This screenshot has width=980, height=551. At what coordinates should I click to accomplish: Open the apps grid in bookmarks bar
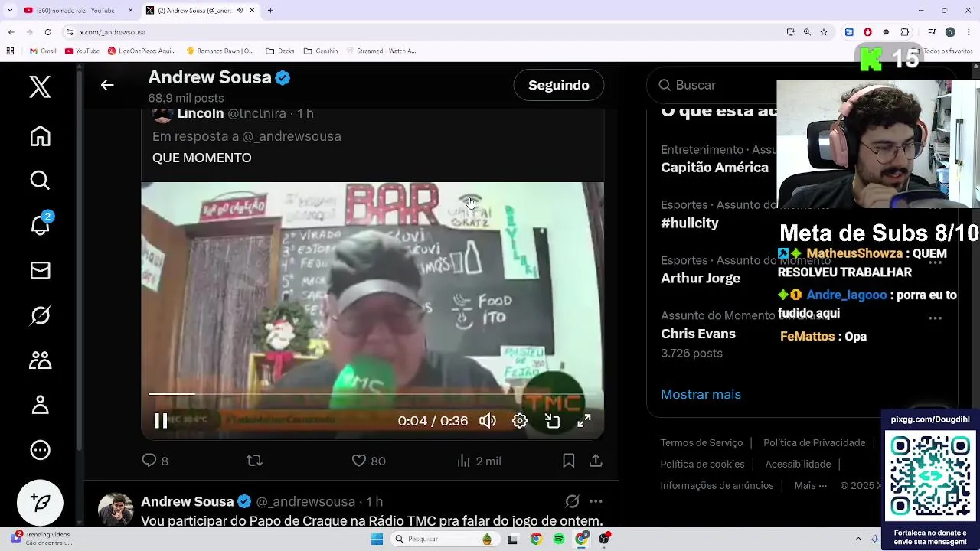(10, 51)
